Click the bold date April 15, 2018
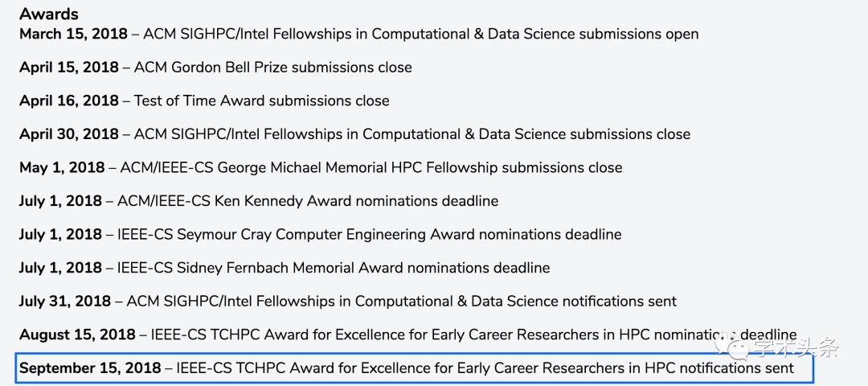Screen dimensions: 868x386 pyautogui.click(x=69, y=68)
